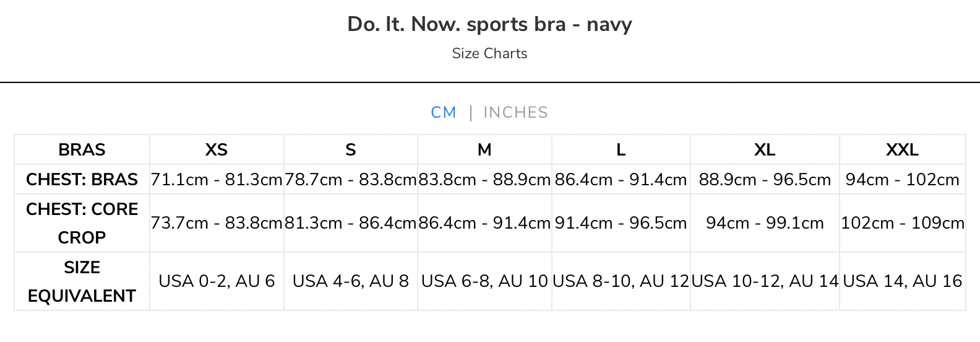
Task: Click the XL size column header
Action: coord(765,149)
